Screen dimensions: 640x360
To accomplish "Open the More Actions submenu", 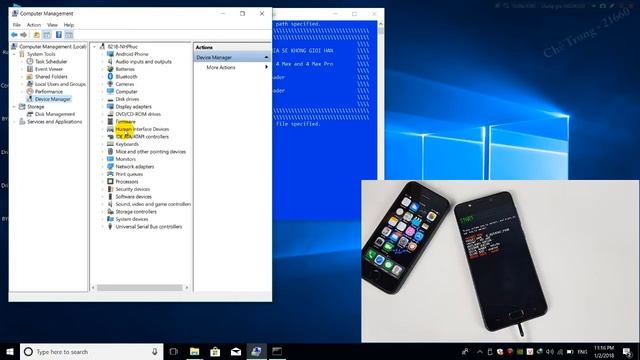I will [232, 67].
